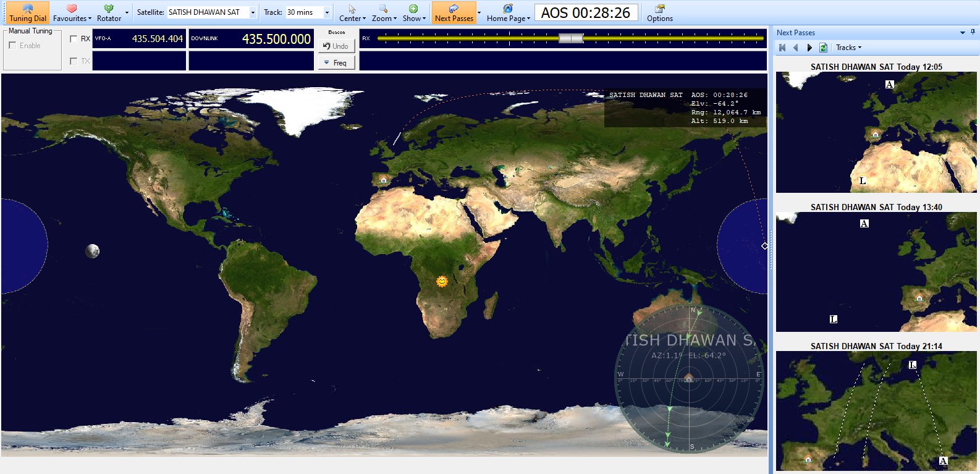Open the Satellite selection dropdown
980x474 pixels.
point(253,12)
